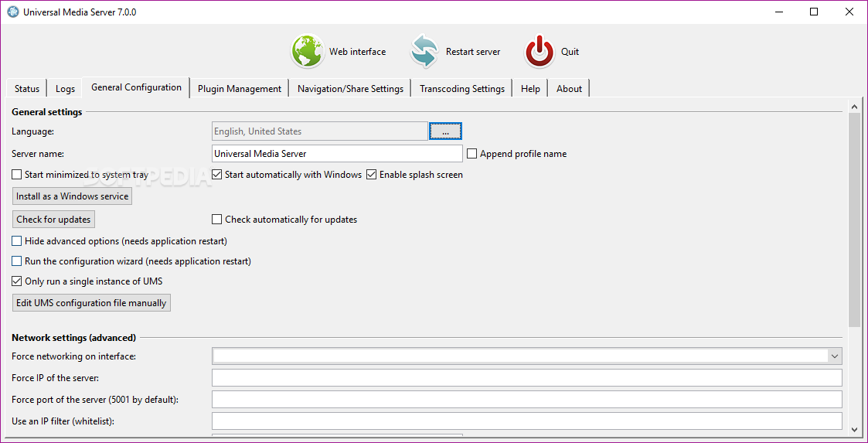Switch to the Status tab
The width and height of the screenshot is (868, 443).
click(x=27, y=89)
